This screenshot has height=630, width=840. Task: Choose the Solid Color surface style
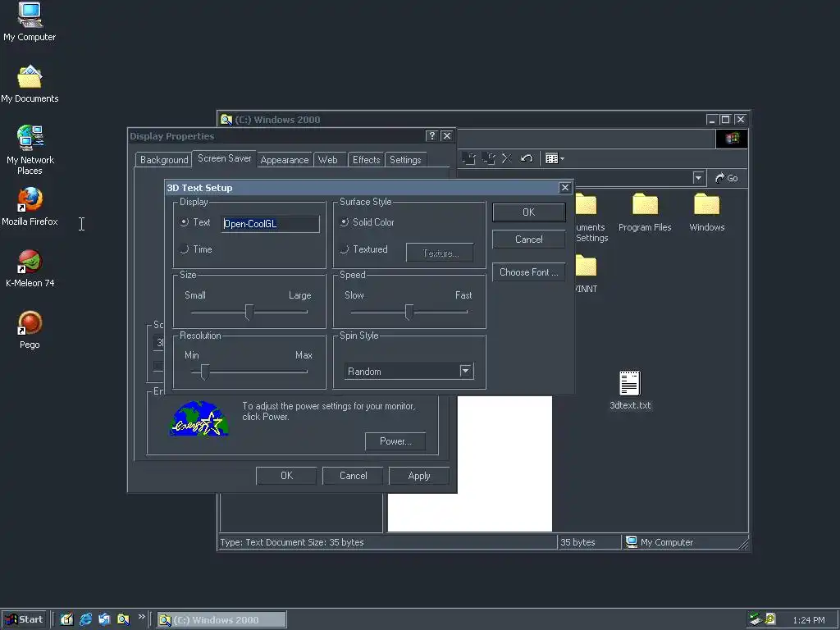[345, 221]
